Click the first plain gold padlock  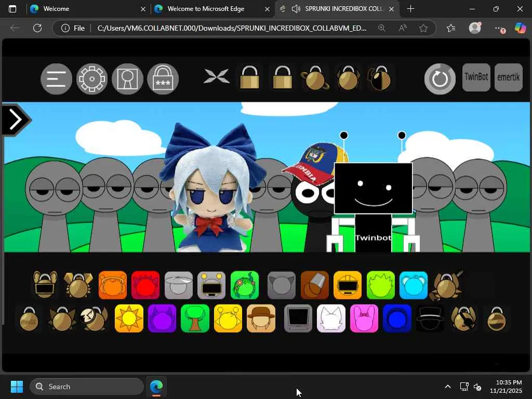pyautogui.click(x=250, y=77)
